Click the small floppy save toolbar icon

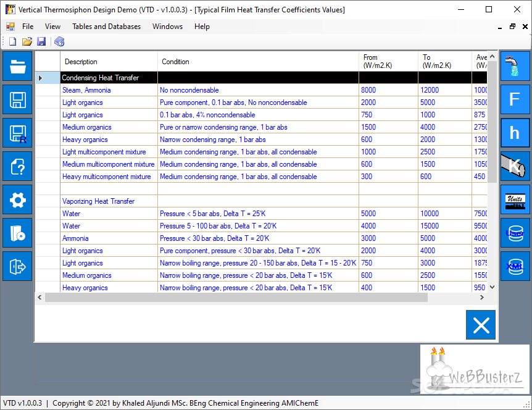(41, 41)
